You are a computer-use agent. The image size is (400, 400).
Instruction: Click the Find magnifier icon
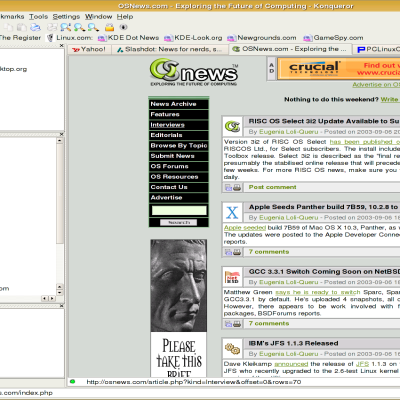point(65,27)
